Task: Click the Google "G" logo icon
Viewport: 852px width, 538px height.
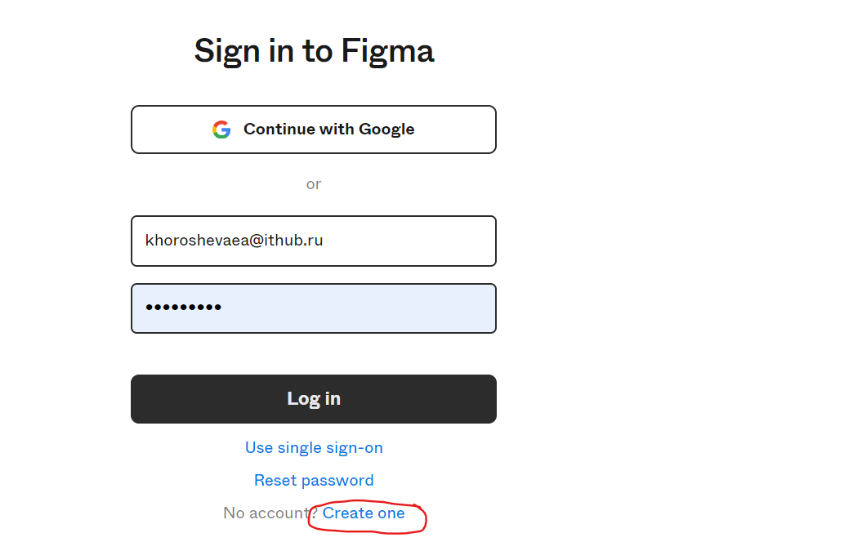Action: click(x=221, y=129)
